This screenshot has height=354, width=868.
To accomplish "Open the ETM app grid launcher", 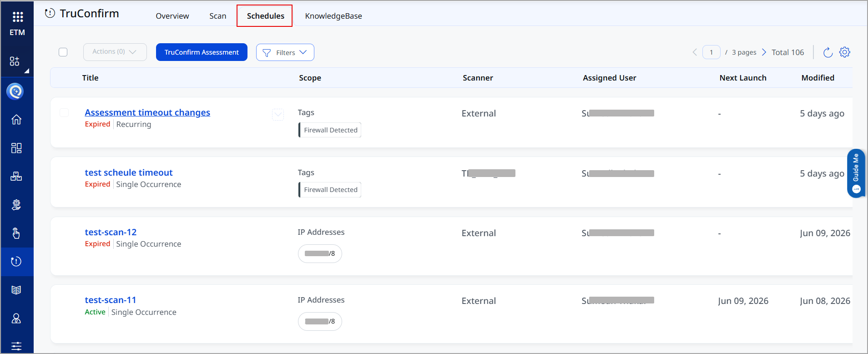I will [x=17, y=17].
